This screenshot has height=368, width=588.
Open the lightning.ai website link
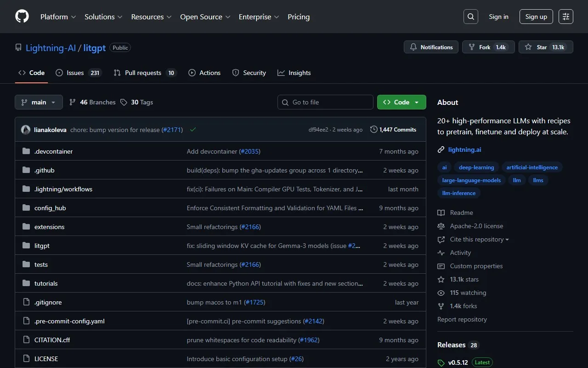pos(464,149)
